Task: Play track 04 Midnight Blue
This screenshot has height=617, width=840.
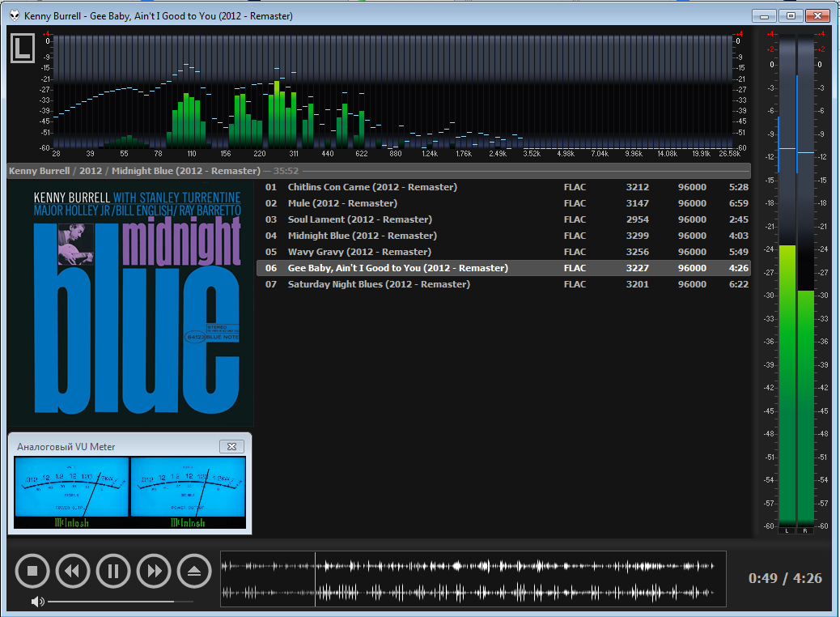Action: (362, 236)
